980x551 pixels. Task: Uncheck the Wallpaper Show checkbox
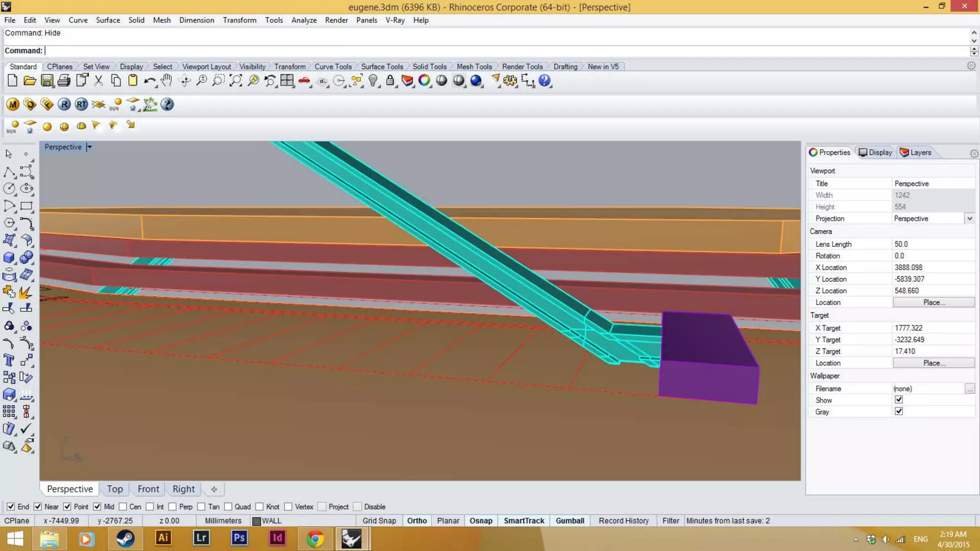pyautogui.click(x=899, y=400)
